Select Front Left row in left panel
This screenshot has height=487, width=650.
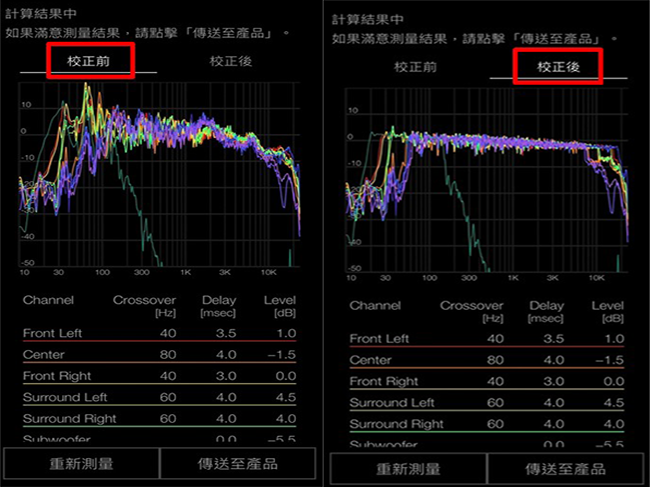pos(160,332)
